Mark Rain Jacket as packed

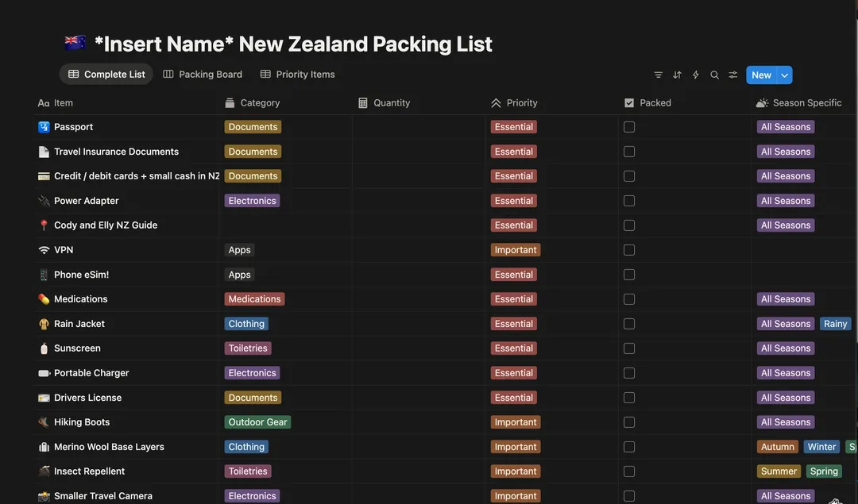629,324
